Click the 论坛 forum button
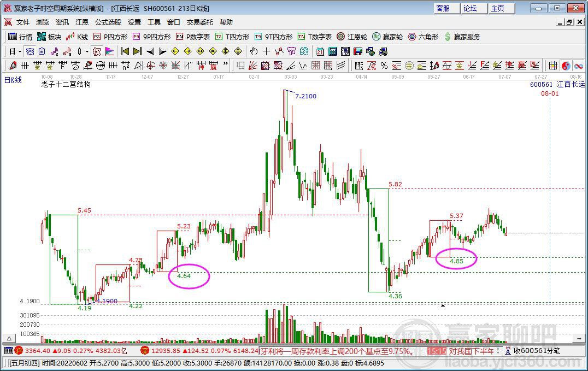This screenshot has width=588, height=371. pyautogui.click(x=474, y=8)
